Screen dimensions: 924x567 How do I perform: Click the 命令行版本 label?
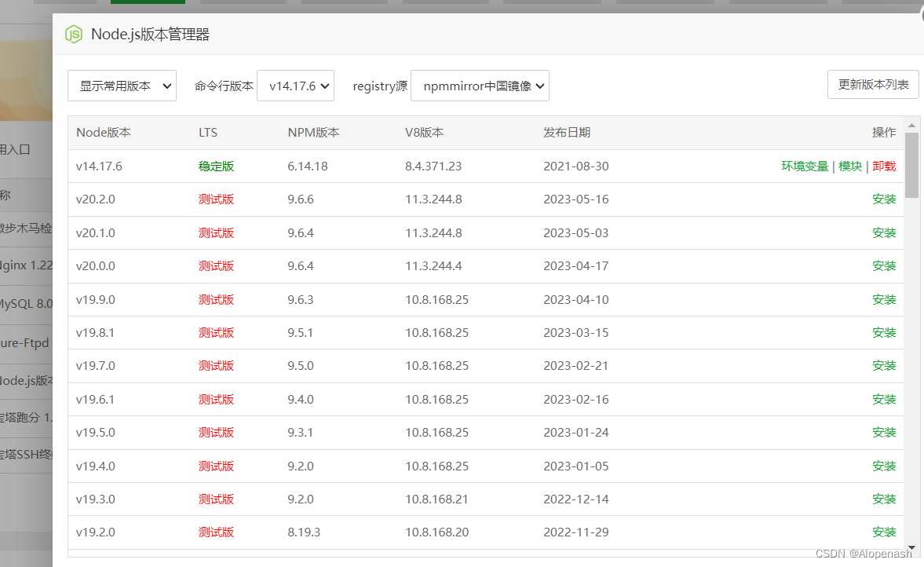pos(224,86)
